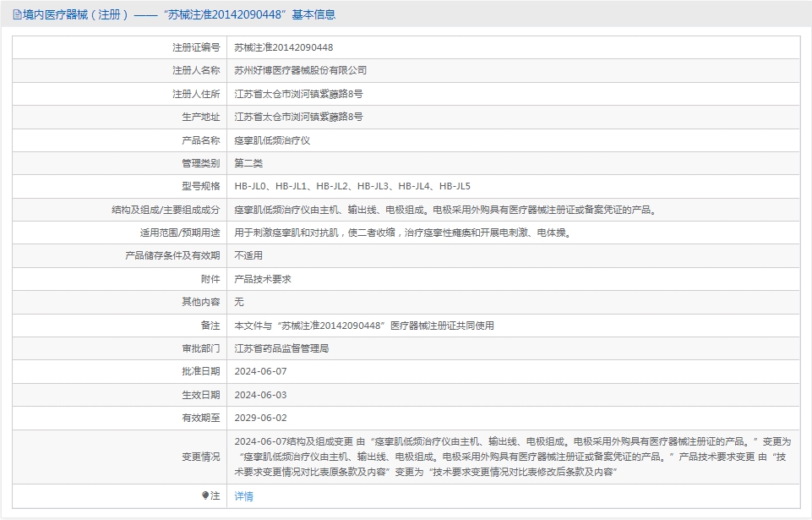Screen dimensions: 812x520
Task: Click 产品技术要求 attachment value
Action: coord(263,279)
